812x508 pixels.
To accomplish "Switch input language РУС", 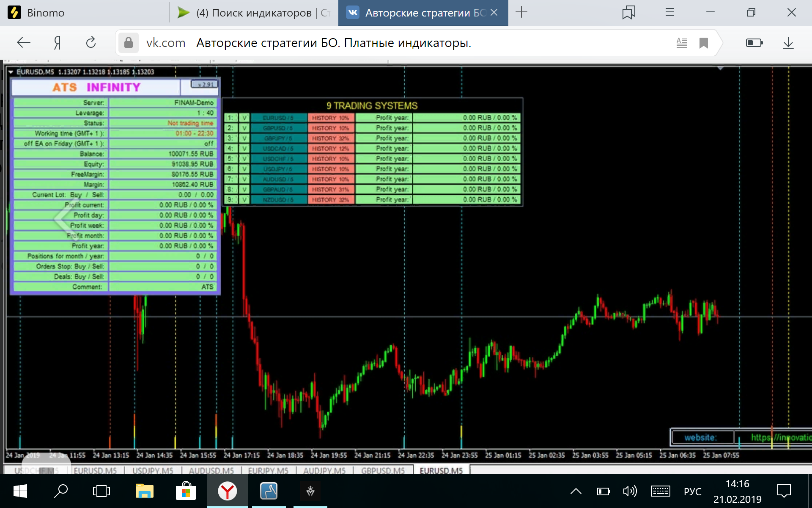I will click(x=692, y=491).
